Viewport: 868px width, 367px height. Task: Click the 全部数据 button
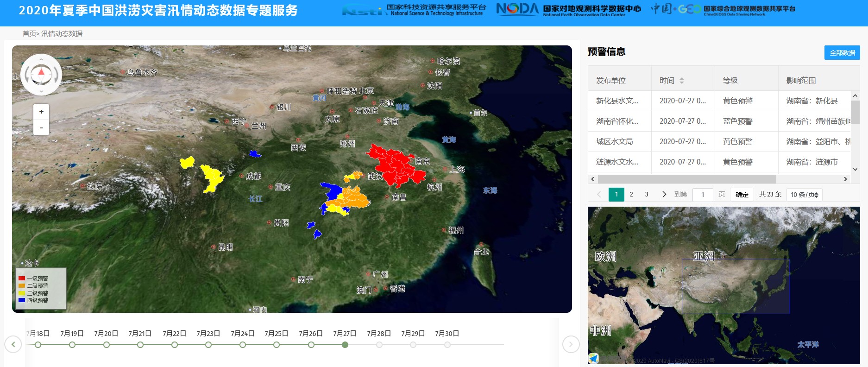coord(842,53)
